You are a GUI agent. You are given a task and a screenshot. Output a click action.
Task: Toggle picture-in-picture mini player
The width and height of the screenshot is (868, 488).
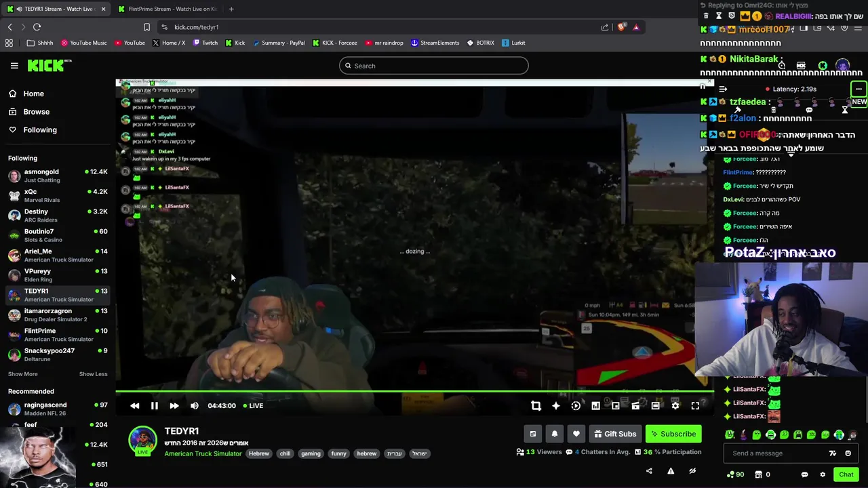(x=616, y=405)
